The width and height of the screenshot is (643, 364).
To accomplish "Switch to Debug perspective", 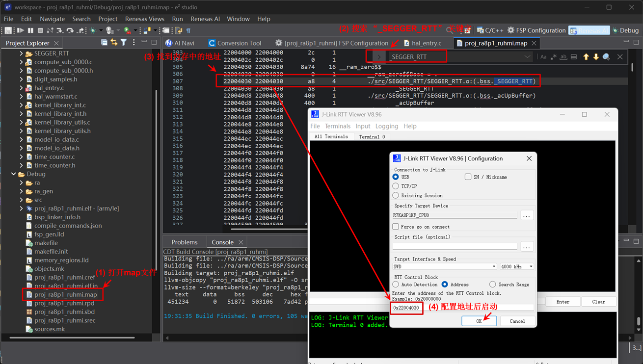I will click(625, 30).
